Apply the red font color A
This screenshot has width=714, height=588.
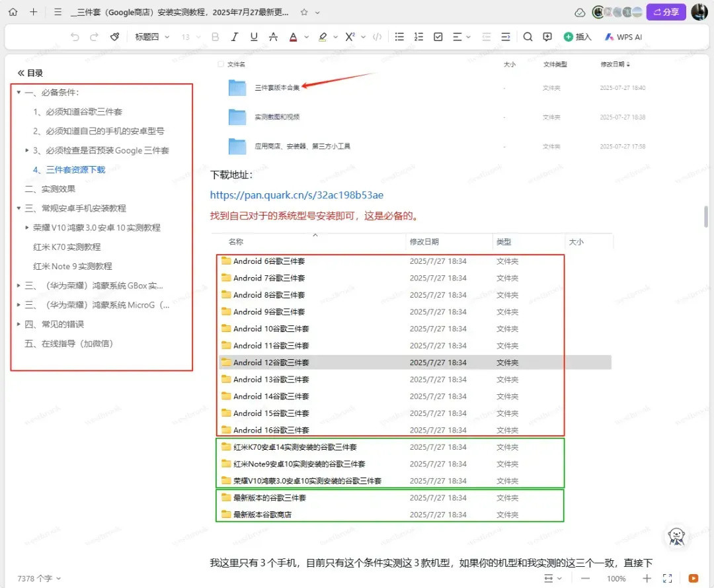pos(294,37)
